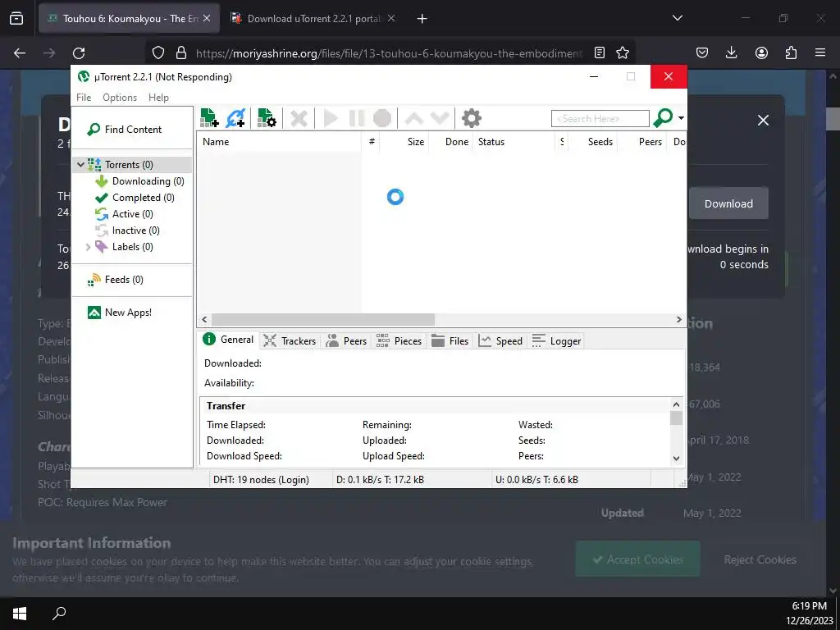The height and width of the screenshot is (630, 840).
Task: Click the uTorrent search input field
Action: 600,118
